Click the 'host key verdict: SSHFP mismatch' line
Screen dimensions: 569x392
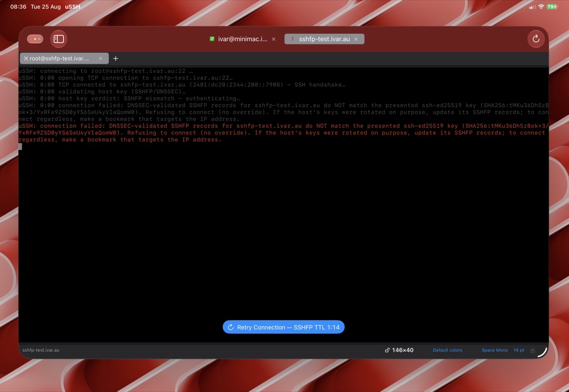(129, 98)
